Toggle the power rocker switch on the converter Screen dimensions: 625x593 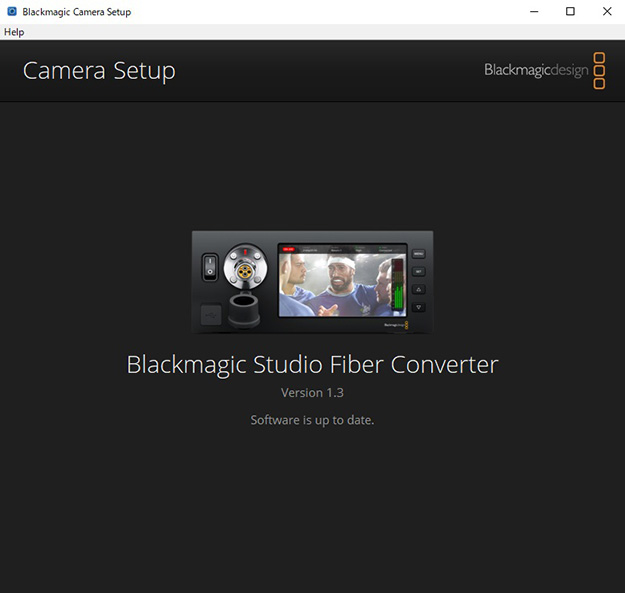[210, 266]
